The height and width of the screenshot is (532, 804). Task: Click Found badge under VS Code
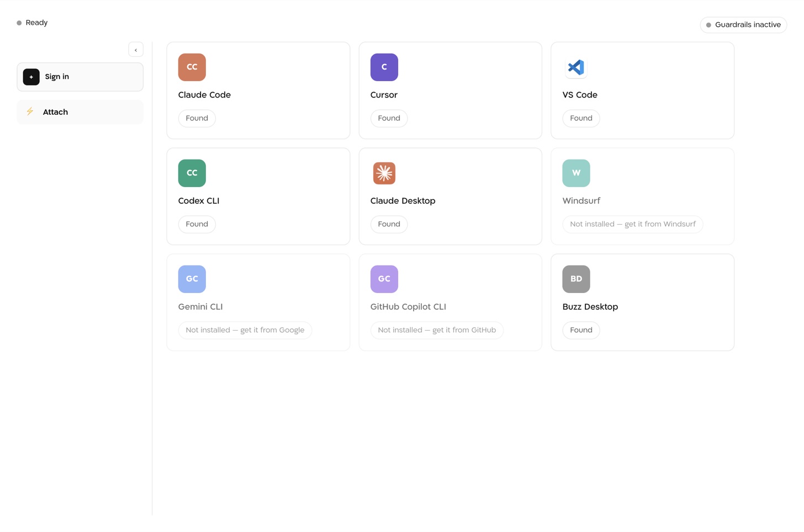tap(581, 118)
